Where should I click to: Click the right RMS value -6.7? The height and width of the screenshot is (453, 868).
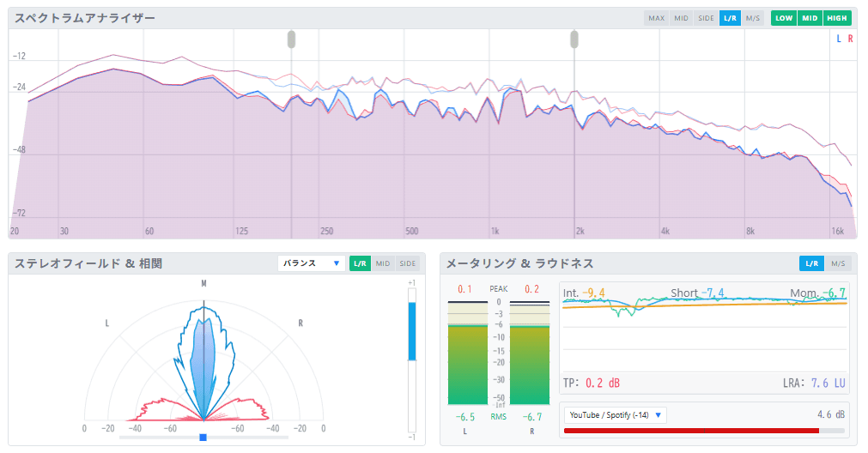click(x=532, y=417)
